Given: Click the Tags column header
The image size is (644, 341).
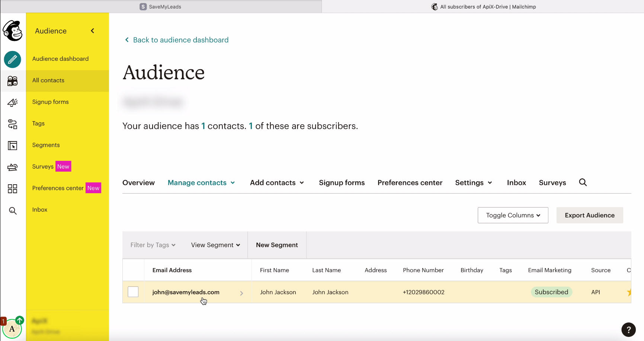Looking at the screenshot, I should [505, 270].
